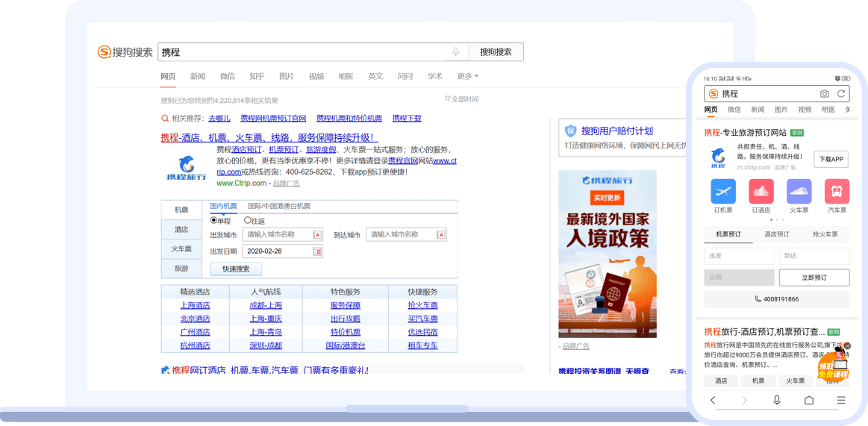Tap the back arrow in mobile bottom bar
The width and height of the screenshot is (868, 426).
click(713, 400)
